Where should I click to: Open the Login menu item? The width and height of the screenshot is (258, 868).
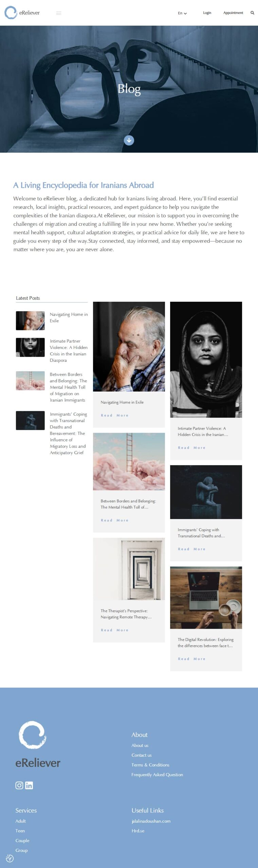click(x=207, y=13)
